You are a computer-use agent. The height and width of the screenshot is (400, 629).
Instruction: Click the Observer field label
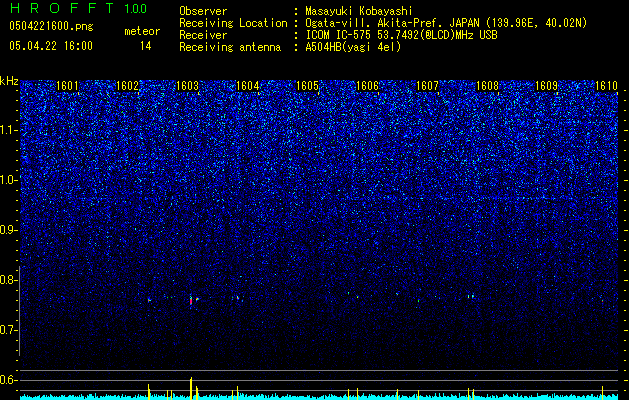click(203, 11)
